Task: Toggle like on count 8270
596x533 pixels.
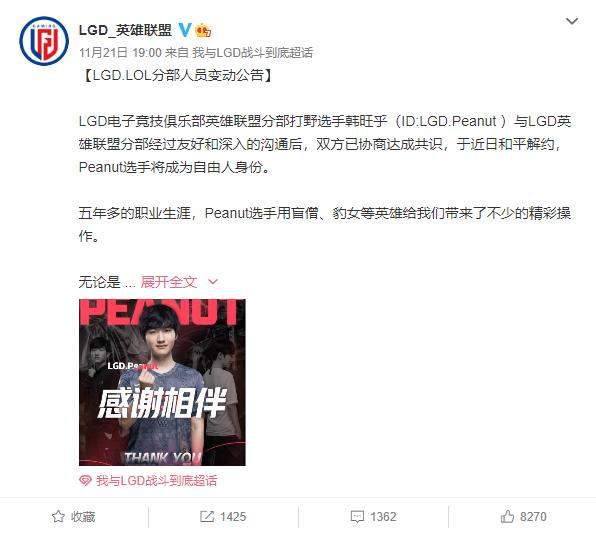Action: pyautogui.click(x=533, y=517)
